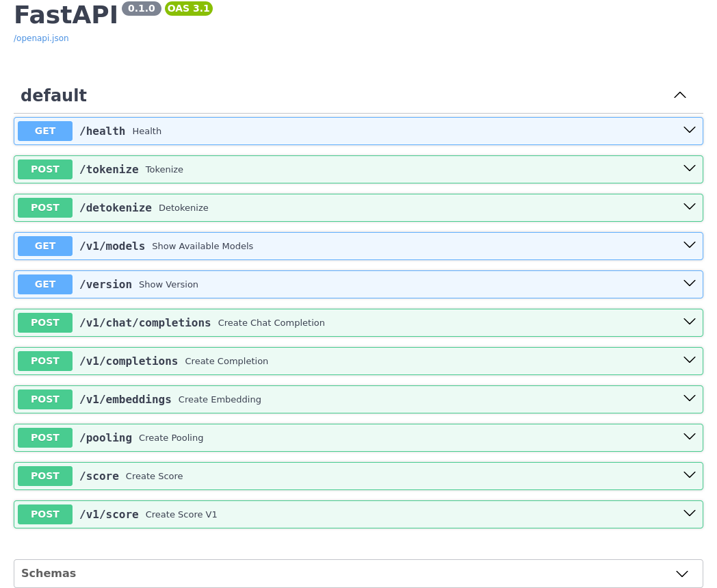Viewport: 717px width, 588px height.
Task: Click the /detokenize path text
Action: (116, 208)
